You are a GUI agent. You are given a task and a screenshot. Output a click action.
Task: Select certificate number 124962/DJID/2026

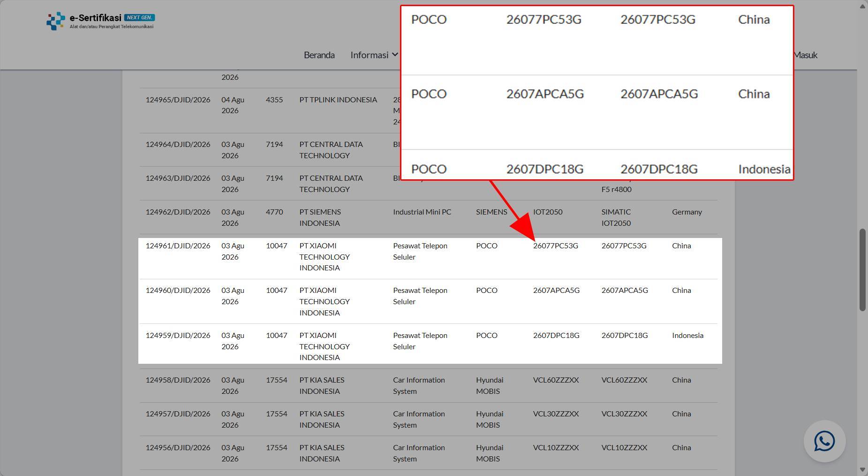point(178,212)
